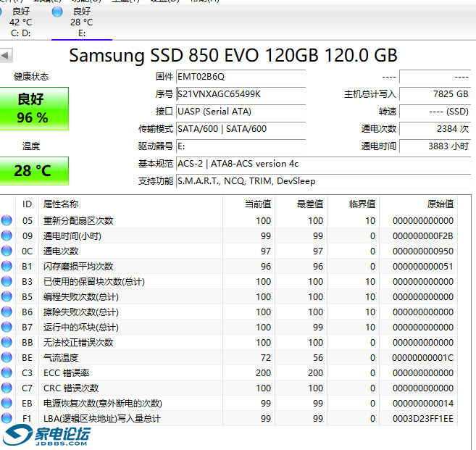476x450 pixels.
Task: Click the ID column header
Action: pos(27,204)
